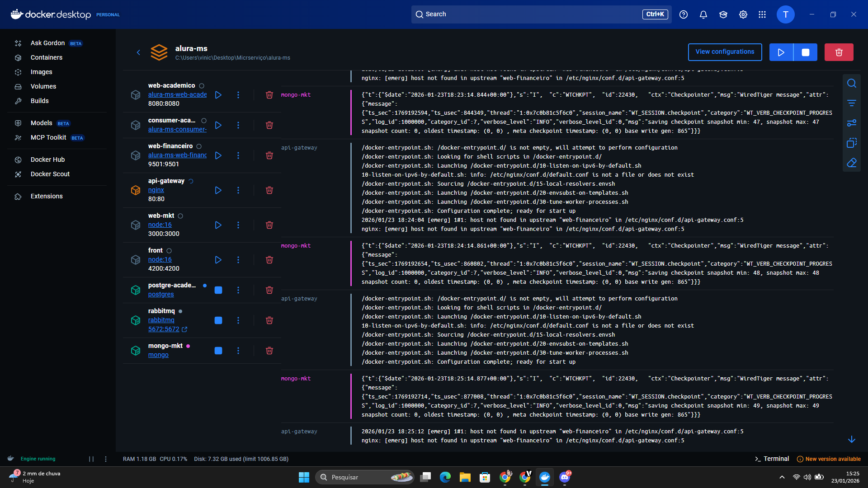868x488 pixels.
Task: Open the Extensions menu item
Action: pyautogui.click(x=47, y=196)
